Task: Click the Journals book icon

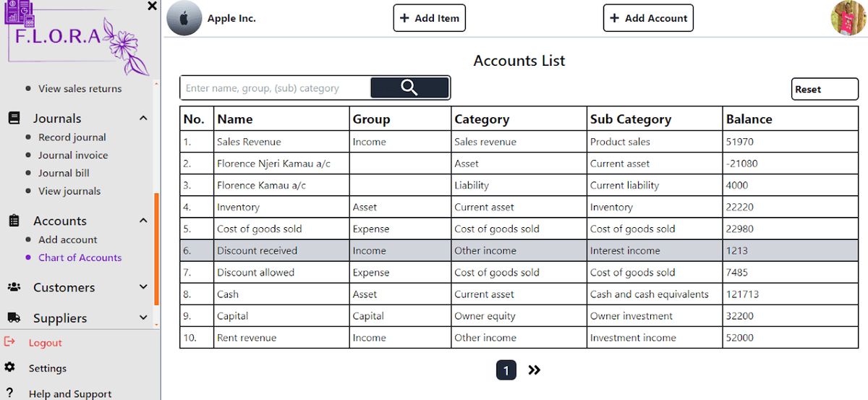Action: [x=14, y=118]
